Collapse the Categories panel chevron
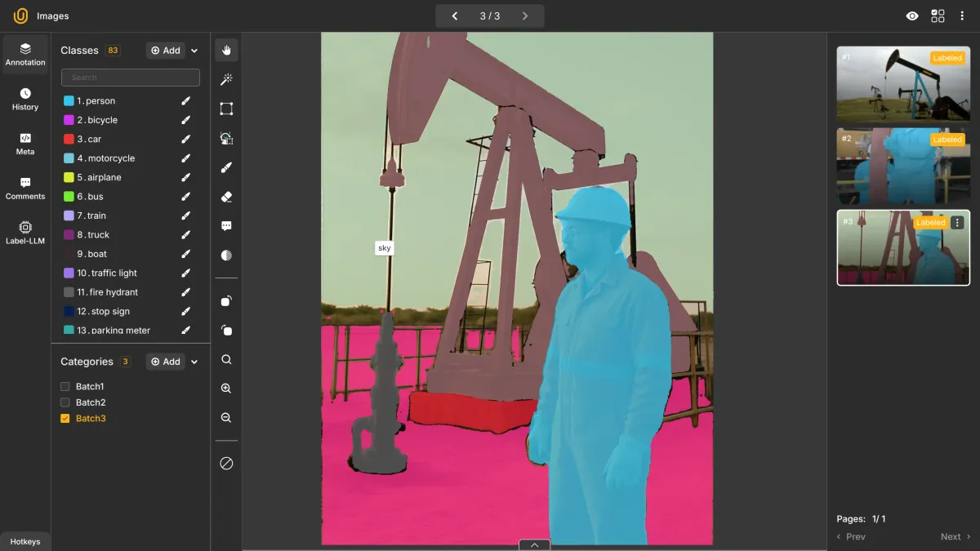 194,362
